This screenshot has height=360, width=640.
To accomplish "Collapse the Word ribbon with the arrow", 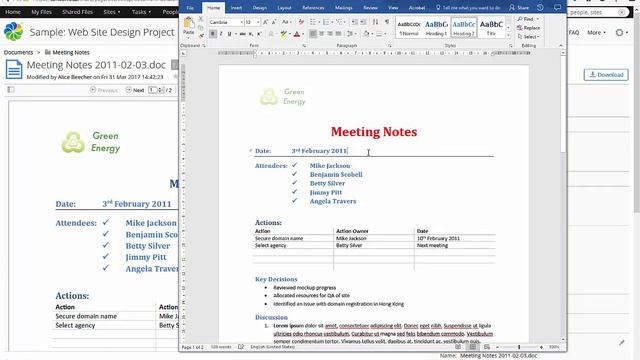I will point(560,45).
